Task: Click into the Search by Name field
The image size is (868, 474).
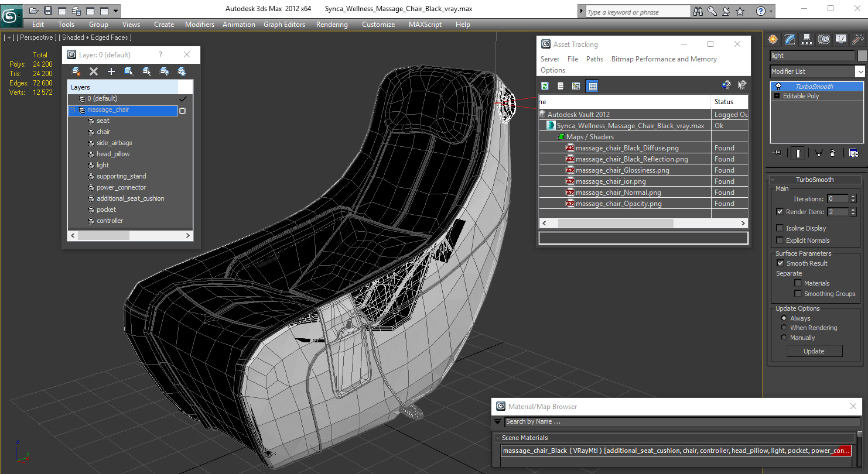Action: (x=682, y=421)
